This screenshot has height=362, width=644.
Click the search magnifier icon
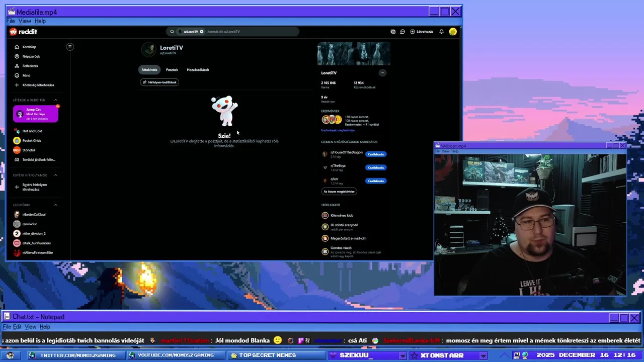[x=172, y=32]
